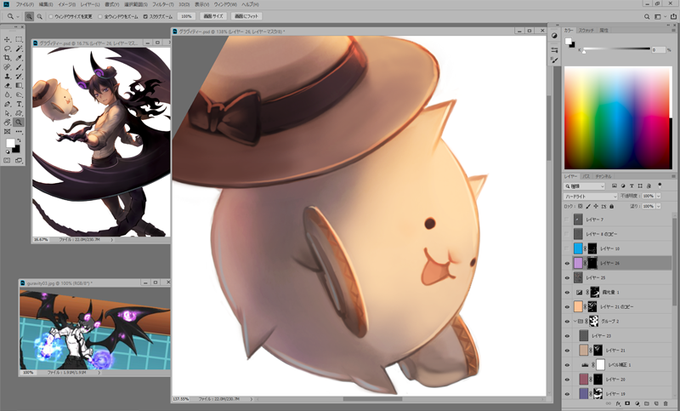Select the Gradient tool
This screenshot has height=411, width=680.
[19, 85]
